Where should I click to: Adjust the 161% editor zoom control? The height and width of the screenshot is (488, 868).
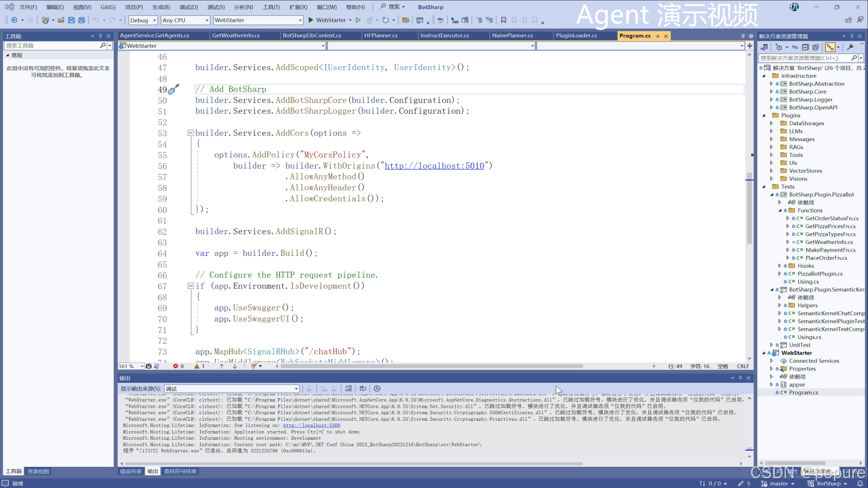coord(129,366)
